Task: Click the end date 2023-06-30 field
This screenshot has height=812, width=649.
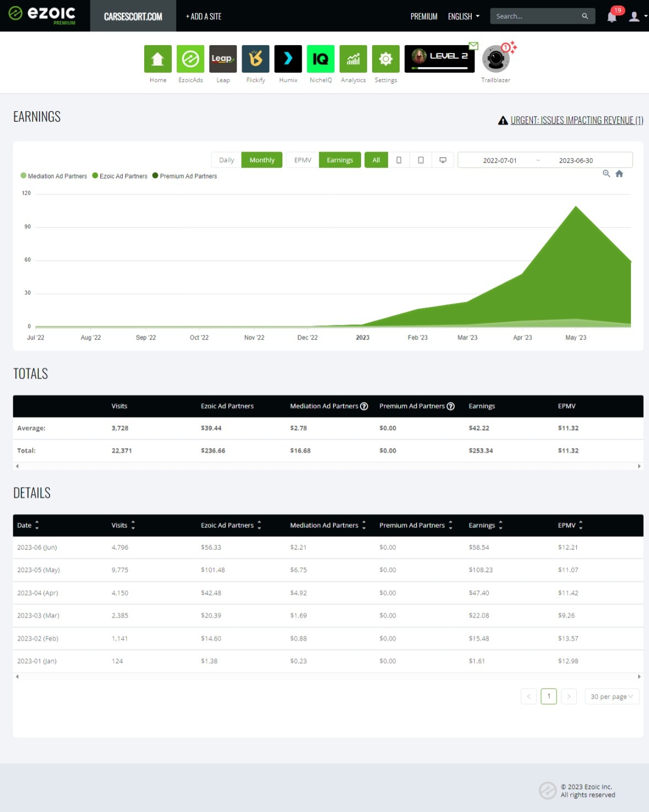Action: pyautogui.click(x=576, y=160)
